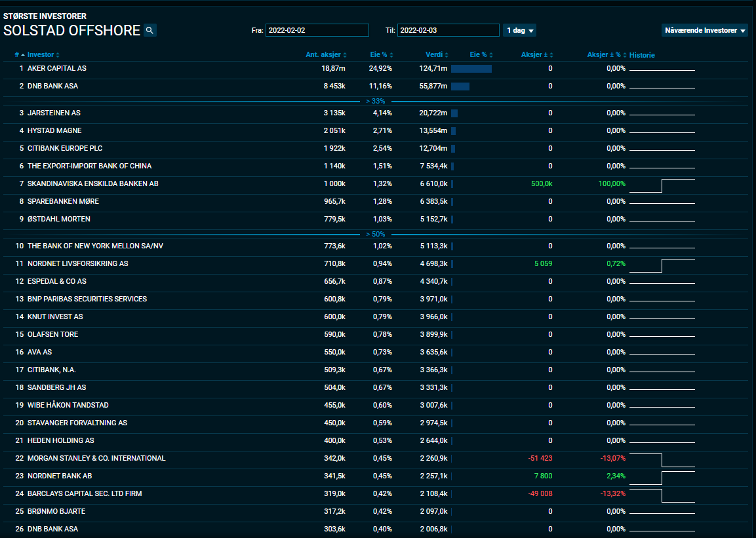
Task: Sort by the Verdi column header
Action: 437,55
